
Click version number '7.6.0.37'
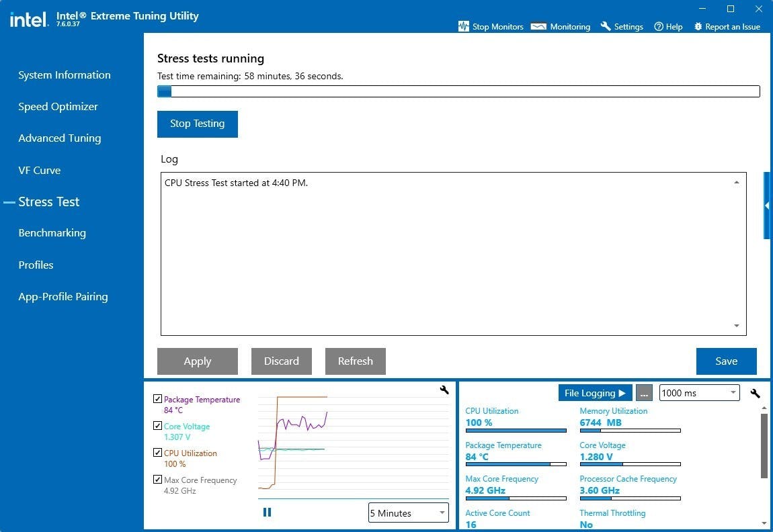[x=68, y=24]
